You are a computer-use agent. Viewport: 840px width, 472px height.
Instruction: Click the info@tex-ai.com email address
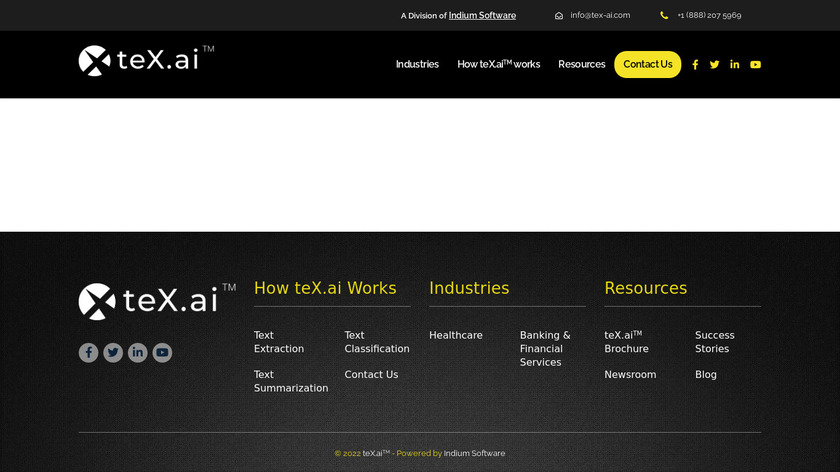click(x=600, y=15)
